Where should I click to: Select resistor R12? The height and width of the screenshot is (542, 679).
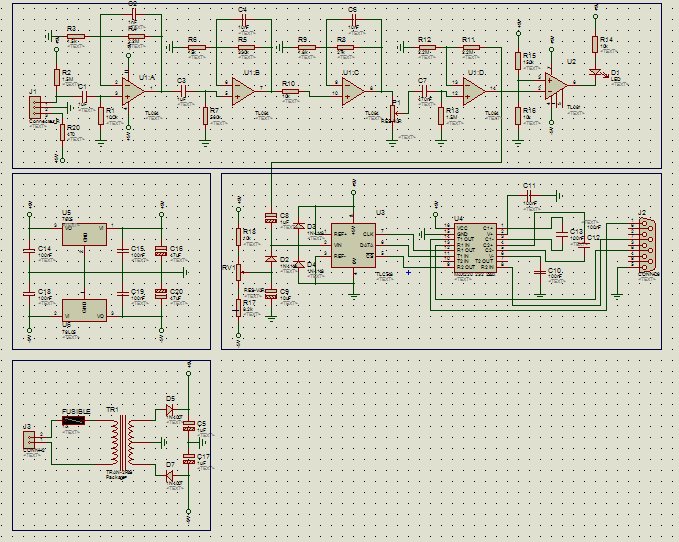(427, 47)
